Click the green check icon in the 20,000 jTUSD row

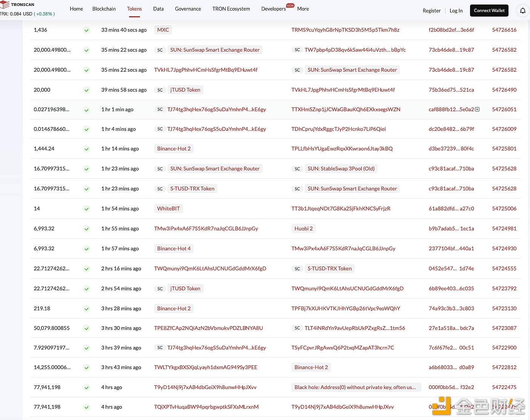pos(86,90)
